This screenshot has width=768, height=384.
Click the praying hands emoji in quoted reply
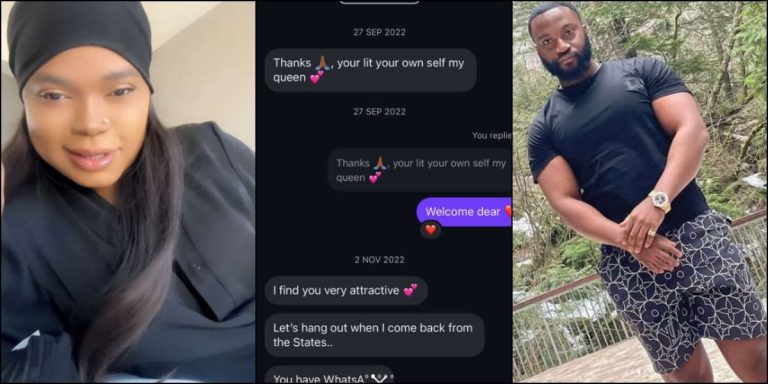[x=380, y=163]
